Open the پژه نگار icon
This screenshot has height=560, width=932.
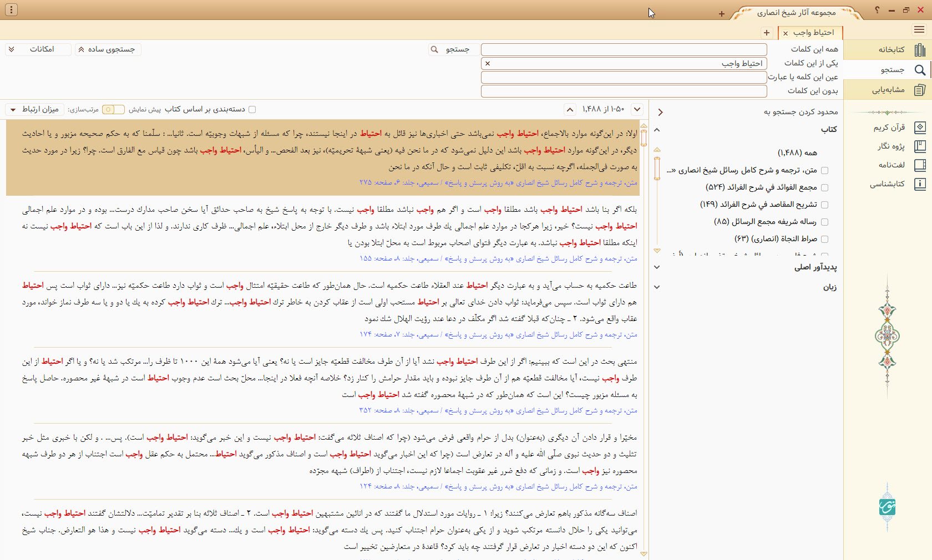tap(920, 146)
